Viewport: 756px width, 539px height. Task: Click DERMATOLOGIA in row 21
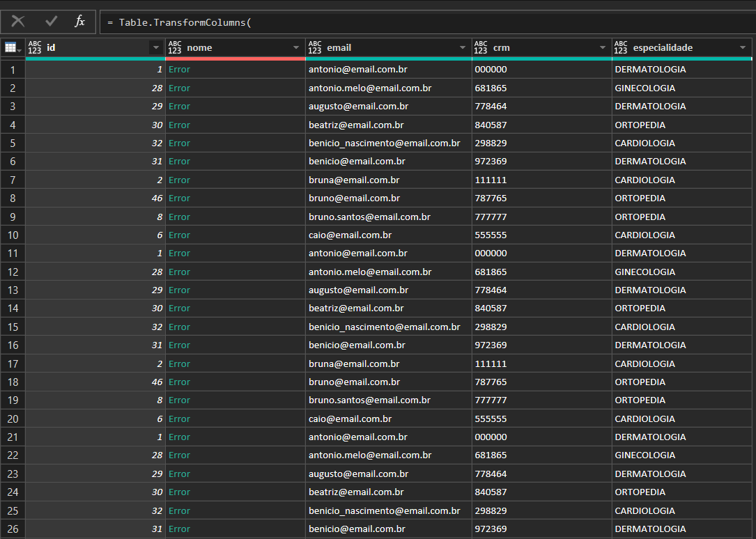coord(650,437)
